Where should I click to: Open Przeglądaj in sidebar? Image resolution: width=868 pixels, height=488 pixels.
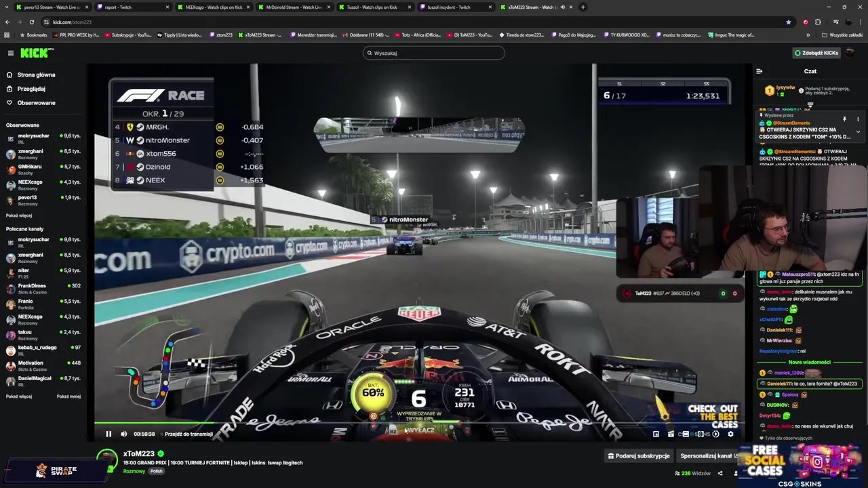click(26, 89)
